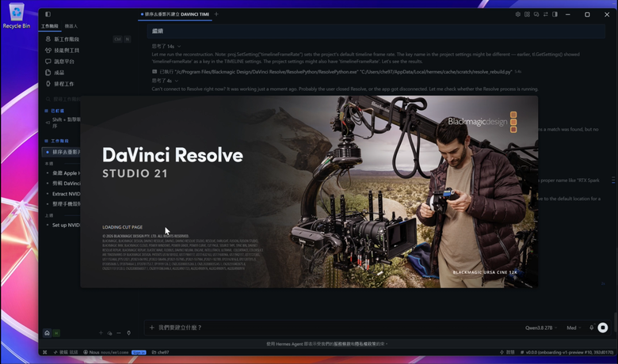Click the search sessions field in sidebar
The width and height of the screenshot is (618, 364).
63,99
